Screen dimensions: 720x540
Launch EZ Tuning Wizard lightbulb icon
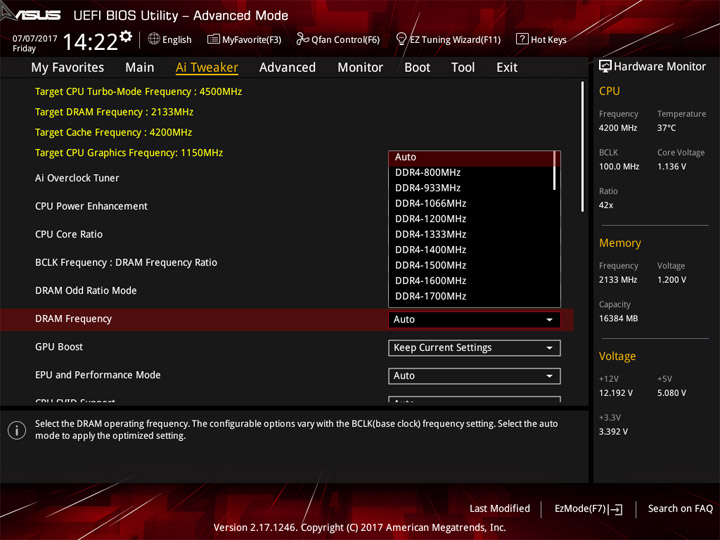coord(401,39)
